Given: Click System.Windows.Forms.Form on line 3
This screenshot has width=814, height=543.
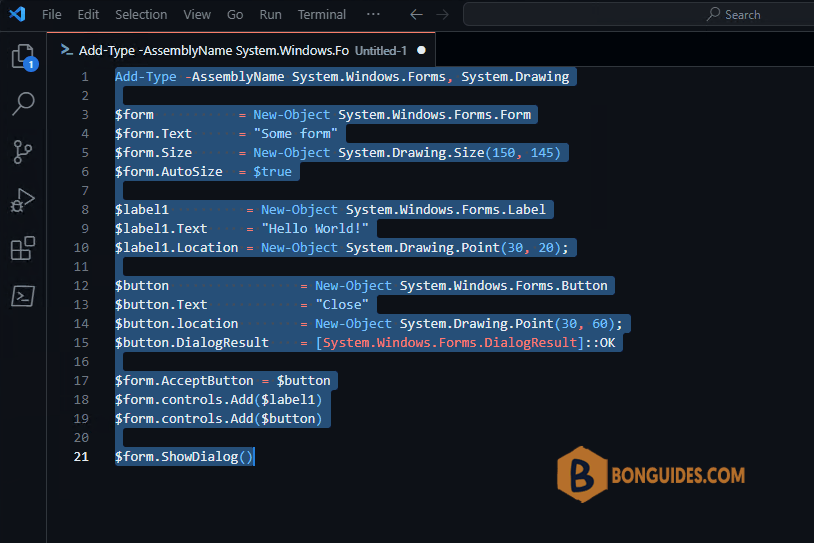Looking at the screenshot, I should tap(435, 115).
